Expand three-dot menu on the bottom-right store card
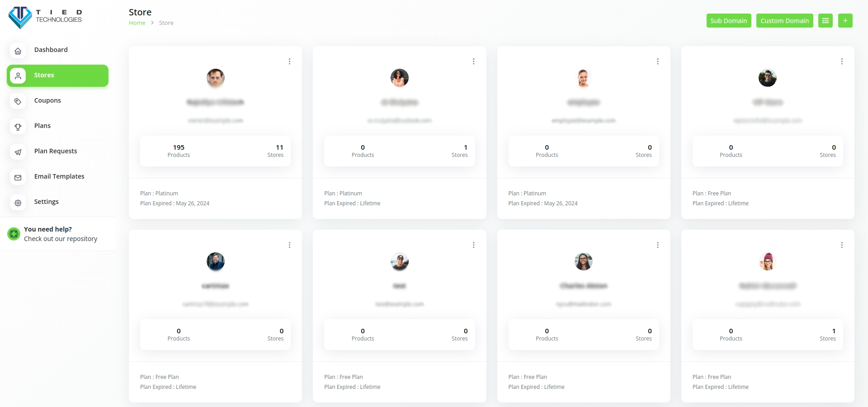 pyautogui.click(x=841, y=245)
